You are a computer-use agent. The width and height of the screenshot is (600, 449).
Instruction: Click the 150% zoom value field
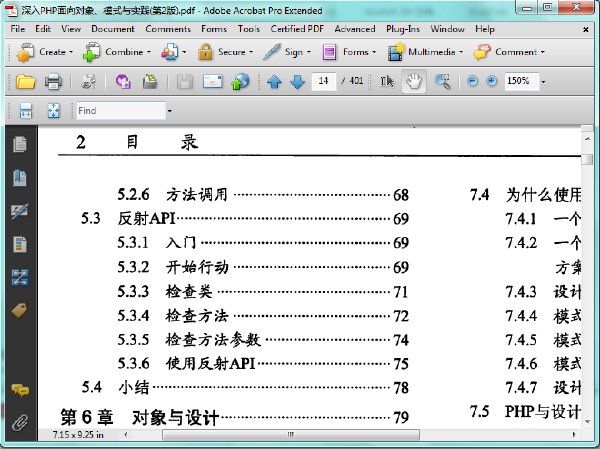point(522,81)
